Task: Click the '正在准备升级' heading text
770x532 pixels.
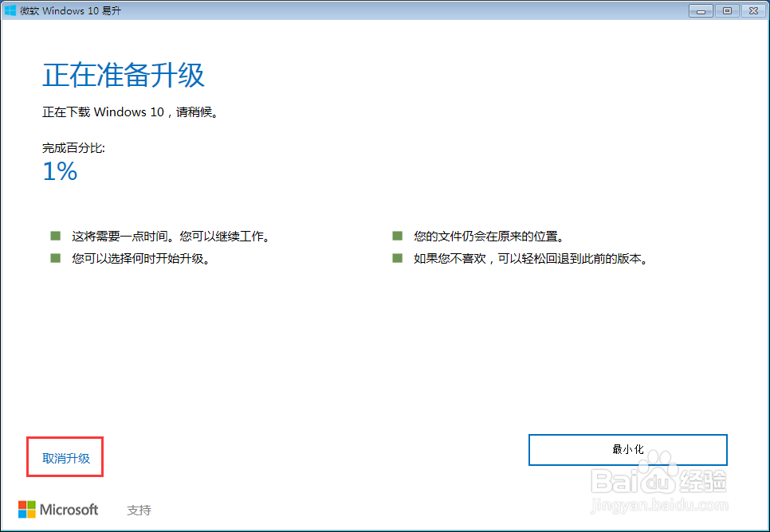Action: click(x=124, y=74)
